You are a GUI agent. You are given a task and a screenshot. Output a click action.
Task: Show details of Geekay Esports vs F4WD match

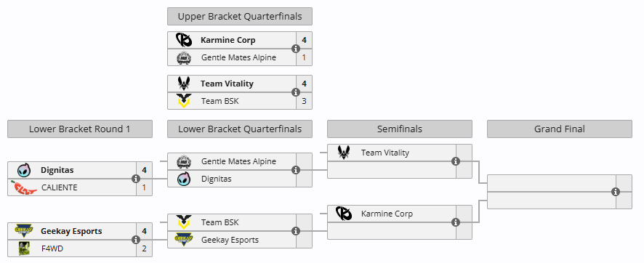point(136,240)
